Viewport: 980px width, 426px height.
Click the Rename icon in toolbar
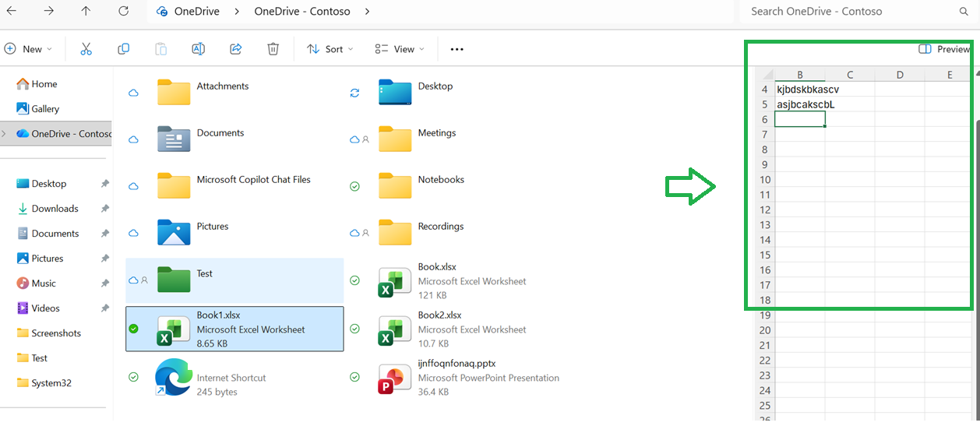coord(198,49)
